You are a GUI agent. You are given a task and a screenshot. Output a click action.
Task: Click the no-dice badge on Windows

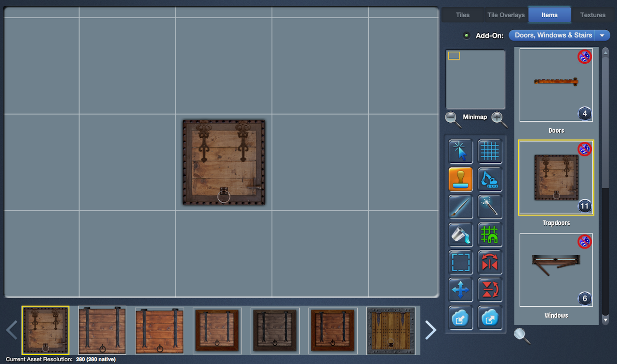[584, 242]
